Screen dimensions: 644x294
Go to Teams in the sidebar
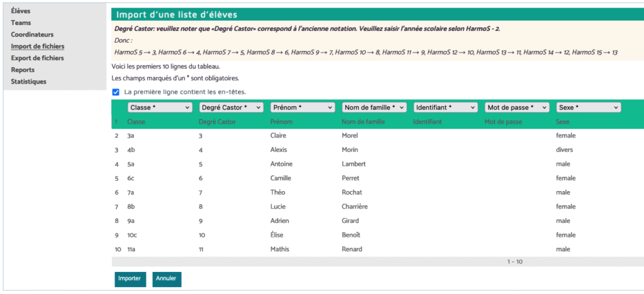[x=21, y=23]
